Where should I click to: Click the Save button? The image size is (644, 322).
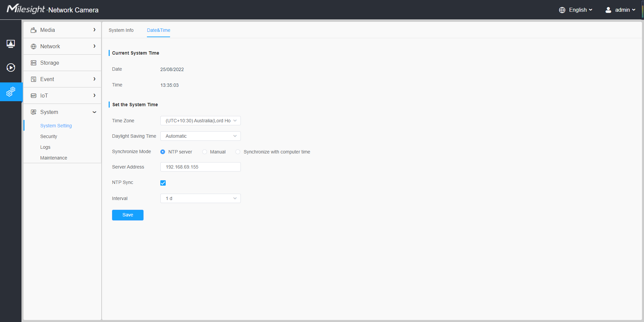coord(128,215)
